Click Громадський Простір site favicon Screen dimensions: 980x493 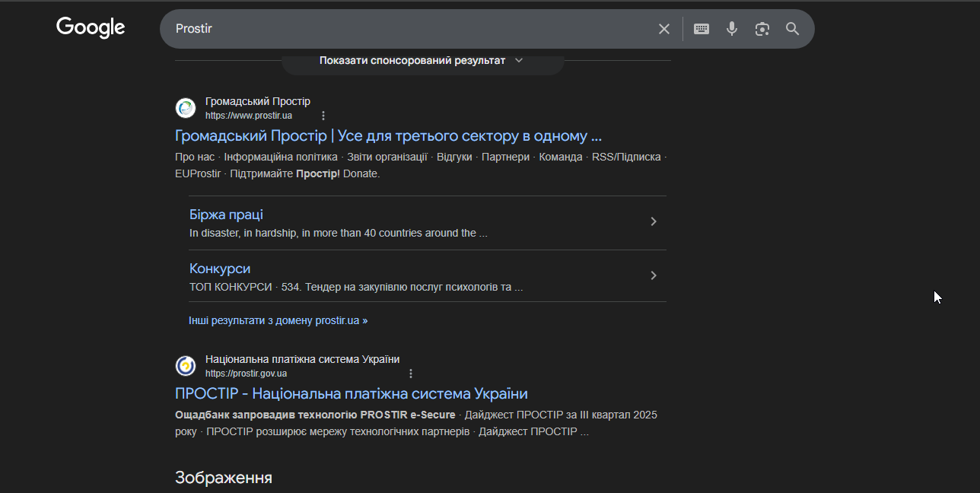[x=186, y=108]
